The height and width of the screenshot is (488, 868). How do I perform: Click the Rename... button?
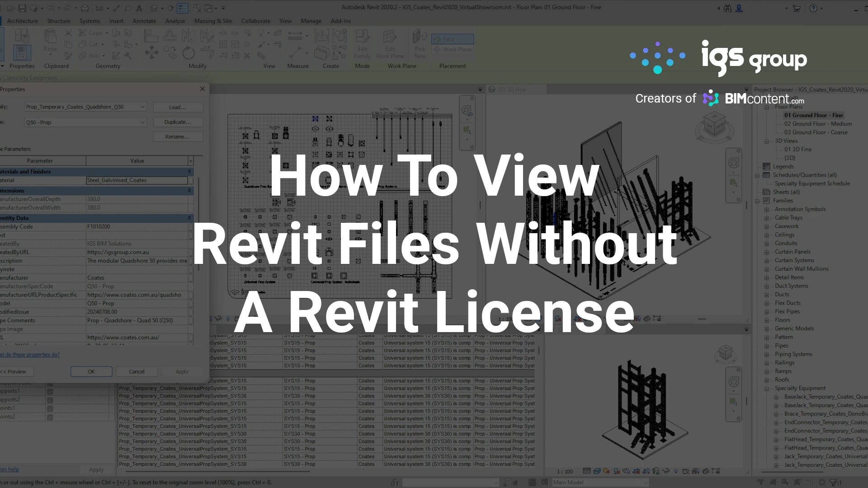[x=178, y=136]
